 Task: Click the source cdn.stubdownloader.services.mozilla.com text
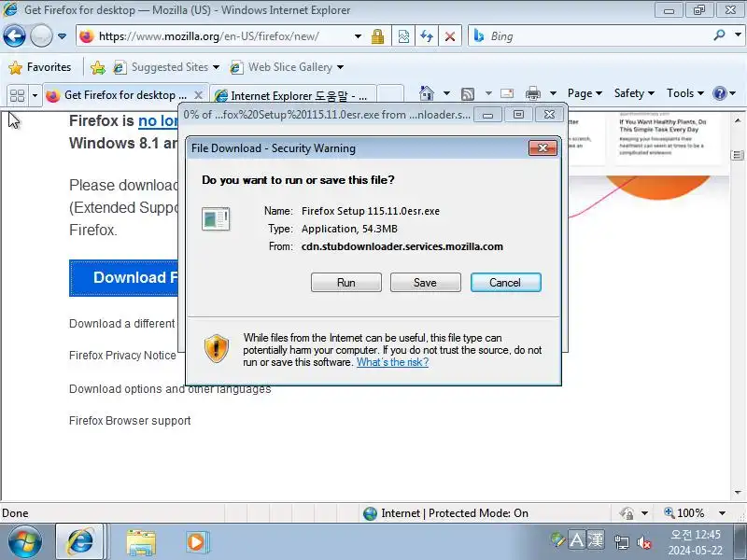click(x=402, y=246)
